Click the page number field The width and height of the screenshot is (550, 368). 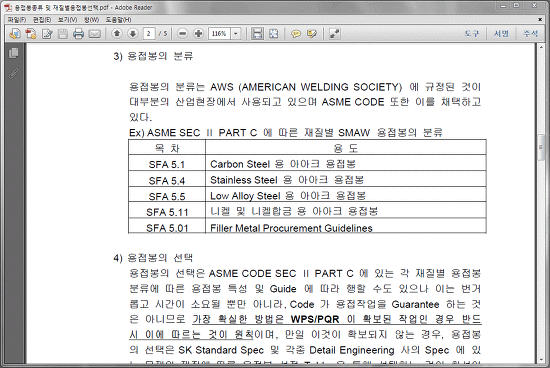(x=149, y=34)
